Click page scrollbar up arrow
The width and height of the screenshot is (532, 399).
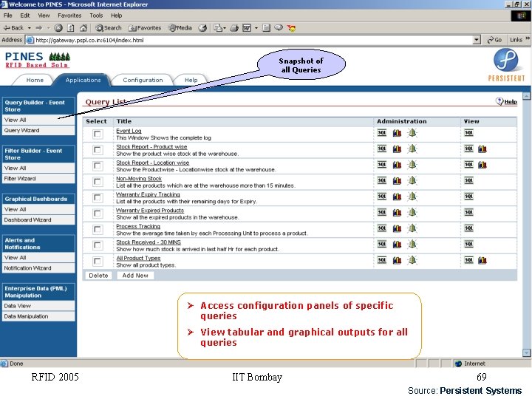tap(527, 96)
